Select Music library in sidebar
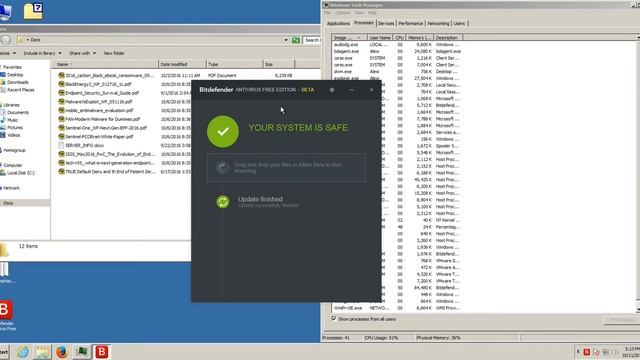The width and height of the screenshot is (640, 360). [13, 120]
